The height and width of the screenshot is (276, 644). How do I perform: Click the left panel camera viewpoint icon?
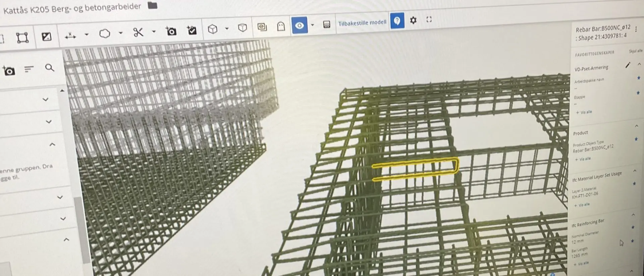point(9,71)
